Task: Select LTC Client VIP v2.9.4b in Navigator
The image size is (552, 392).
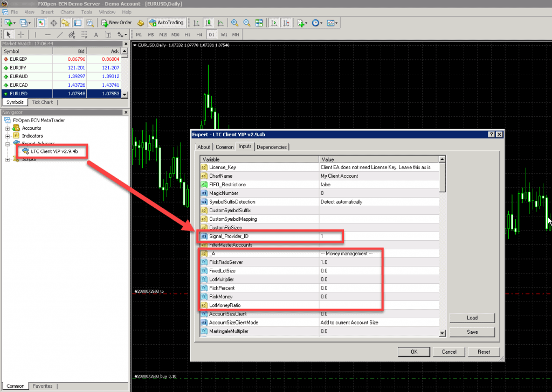Action: click(x=54, y=151)
